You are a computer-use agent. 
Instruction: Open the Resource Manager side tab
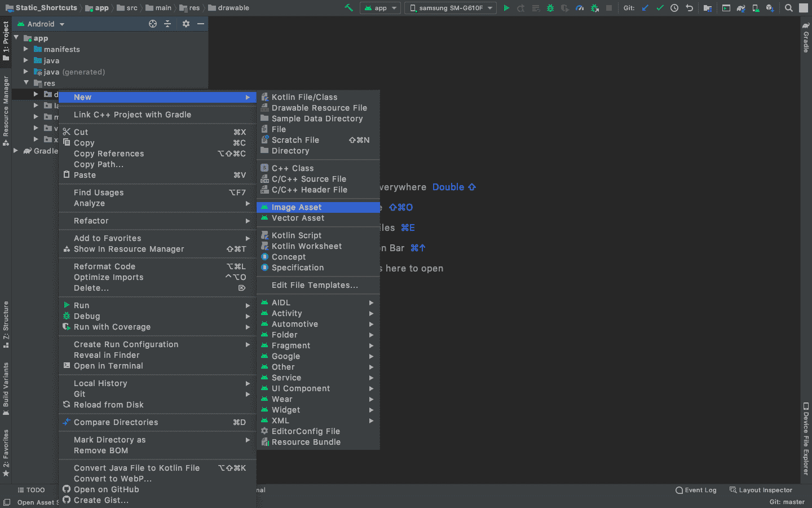point(6,110)
